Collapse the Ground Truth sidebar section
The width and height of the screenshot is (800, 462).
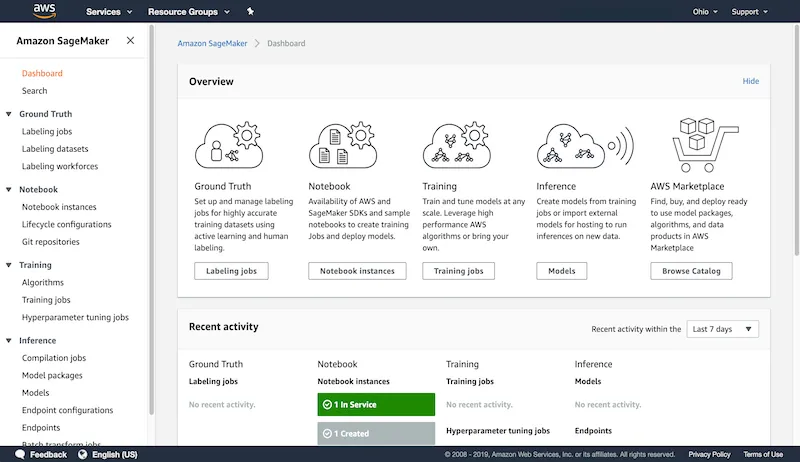9,114
